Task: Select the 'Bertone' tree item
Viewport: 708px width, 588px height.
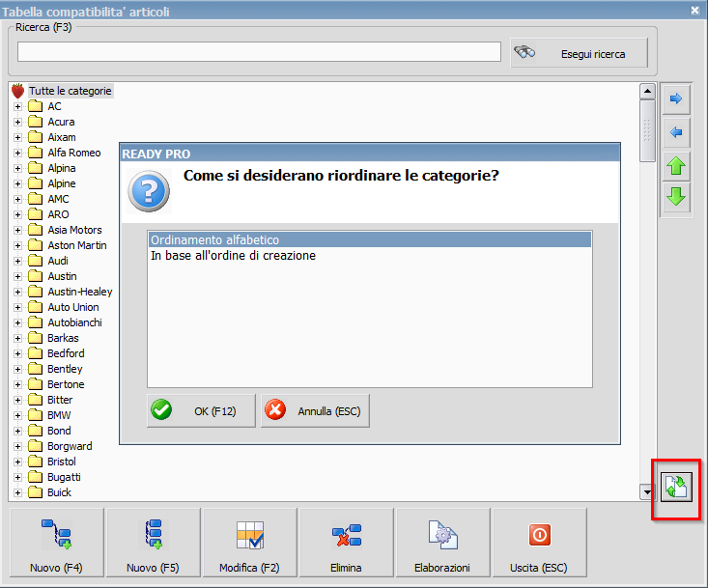Action: click(66, 384)
